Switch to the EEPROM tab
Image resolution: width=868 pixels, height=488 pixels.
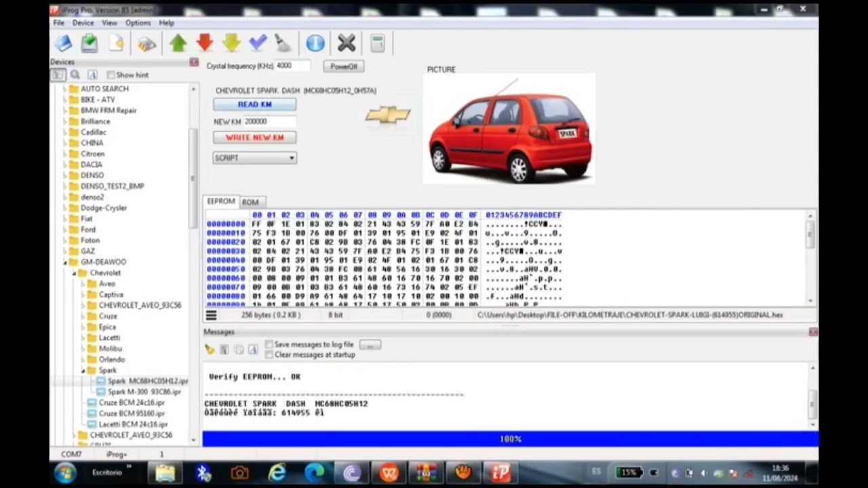pos(221,201)
